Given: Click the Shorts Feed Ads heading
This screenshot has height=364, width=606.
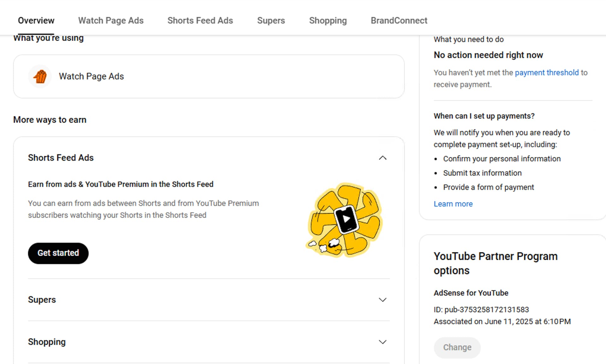Looking at the screenshot, I should [61, 158].
